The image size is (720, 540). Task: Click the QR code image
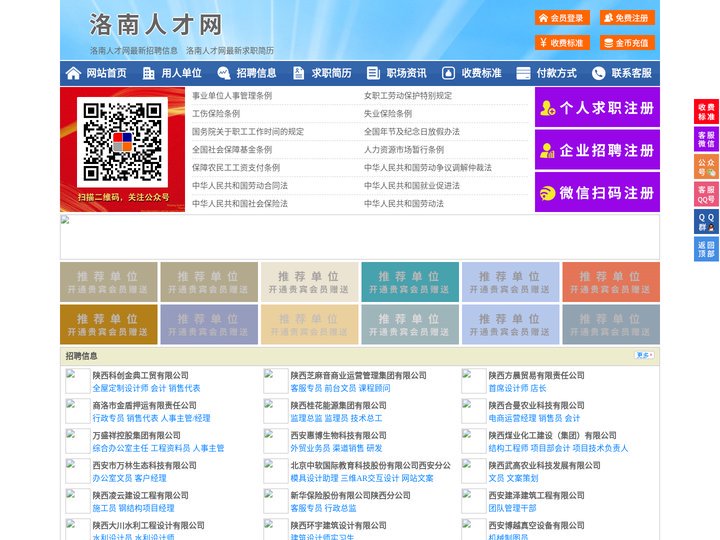pyautogui.click(x=122, y=142)
